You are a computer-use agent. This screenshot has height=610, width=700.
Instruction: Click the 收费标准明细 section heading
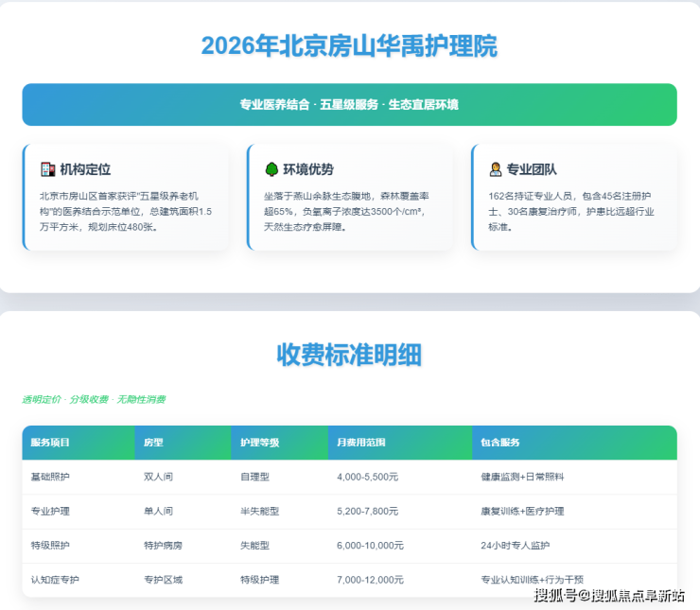tap(349, 355)
